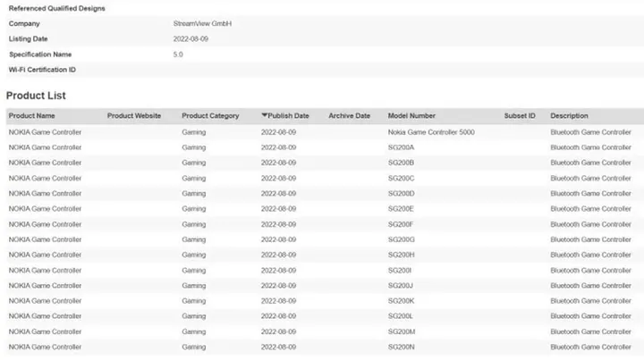Viewport: 644px width, 360px height.
Task: Click the Wi-Fi Certification ID label
Action: click(x=42, y=70)
